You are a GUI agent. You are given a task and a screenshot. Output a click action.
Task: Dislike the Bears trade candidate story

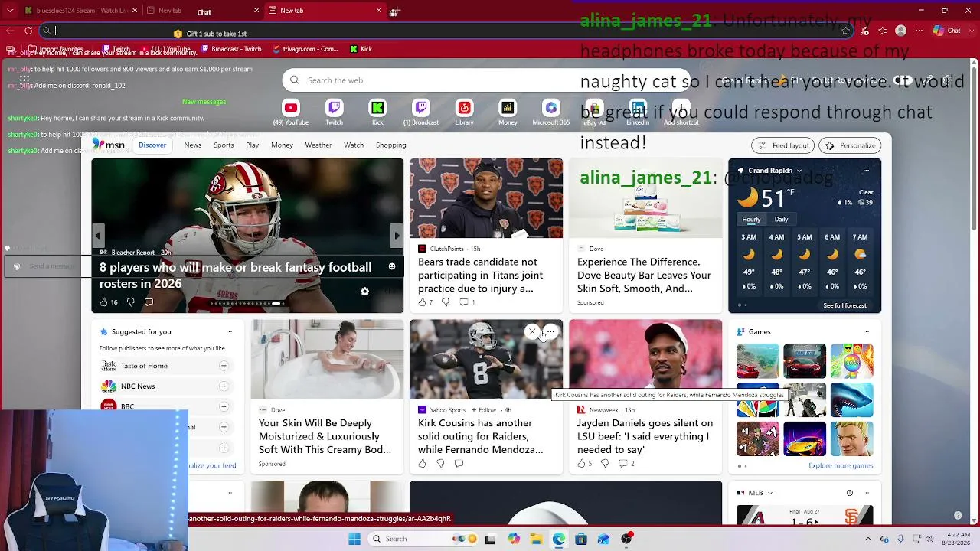click(x=445, y=302)
